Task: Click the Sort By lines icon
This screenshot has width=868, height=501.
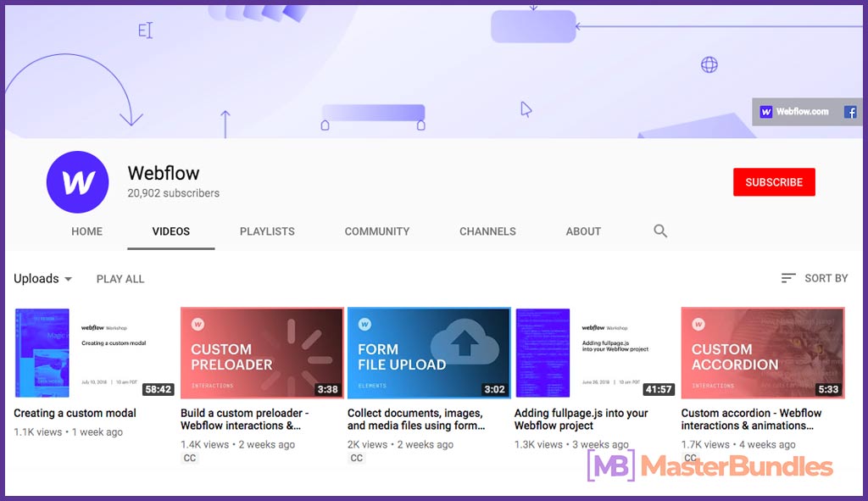Action: coord(788,278)
